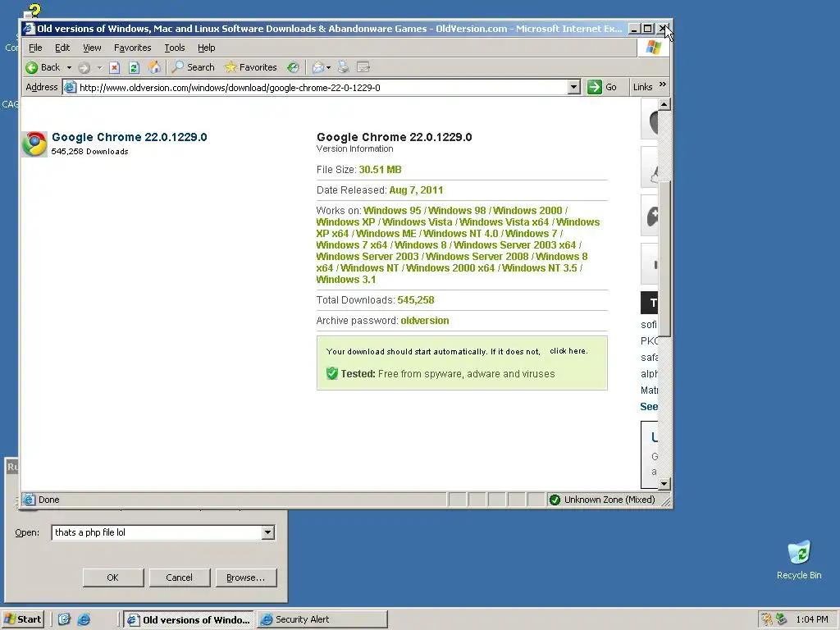Click the green shield Tested icon
The width and height of the screenshot is (840, 630).
click(x=332, y=373)
